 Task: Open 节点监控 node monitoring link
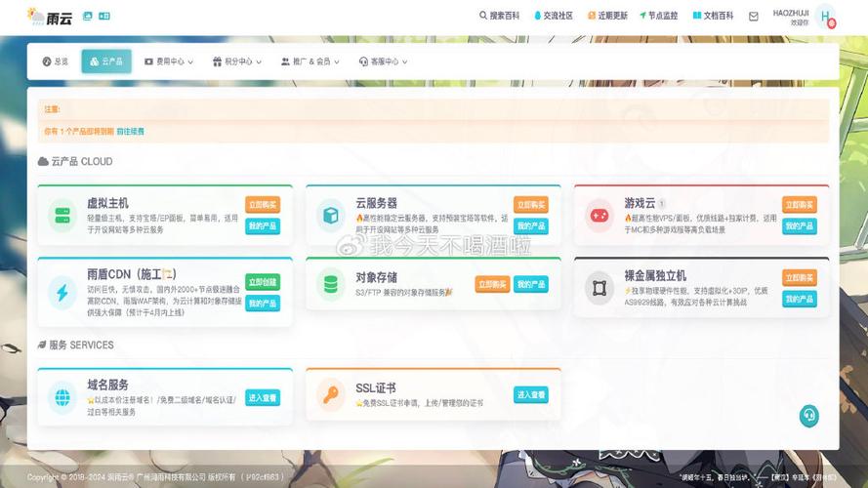click(659, 16)
